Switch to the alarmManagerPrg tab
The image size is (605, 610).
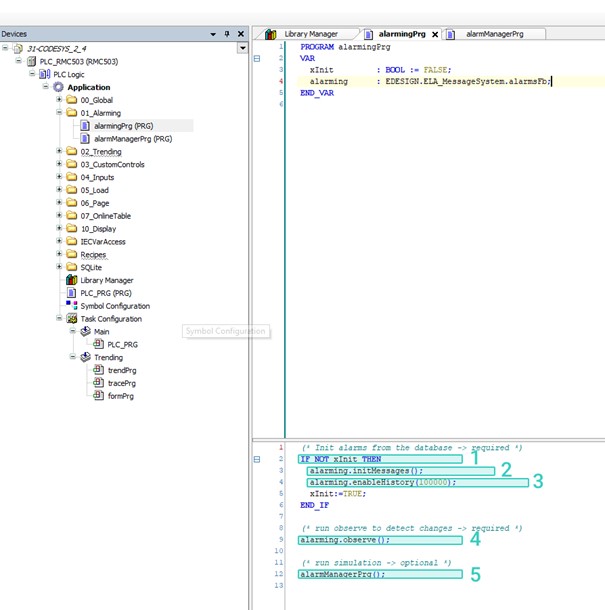coord(498,34)
